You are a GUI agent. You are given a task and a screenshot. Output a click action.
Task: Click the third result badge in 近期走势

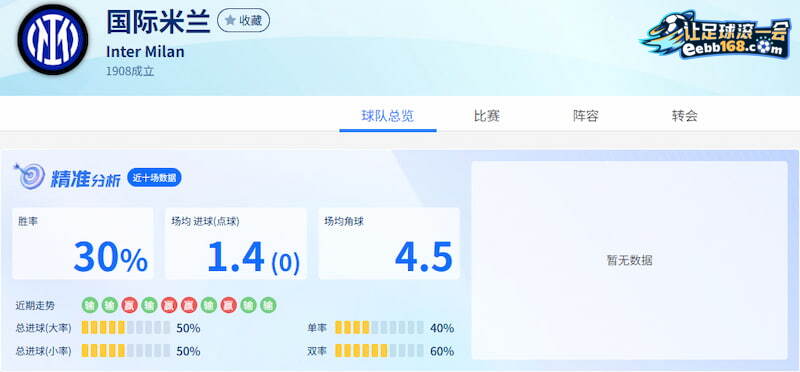pyautogui.click(x=130, y=306)
